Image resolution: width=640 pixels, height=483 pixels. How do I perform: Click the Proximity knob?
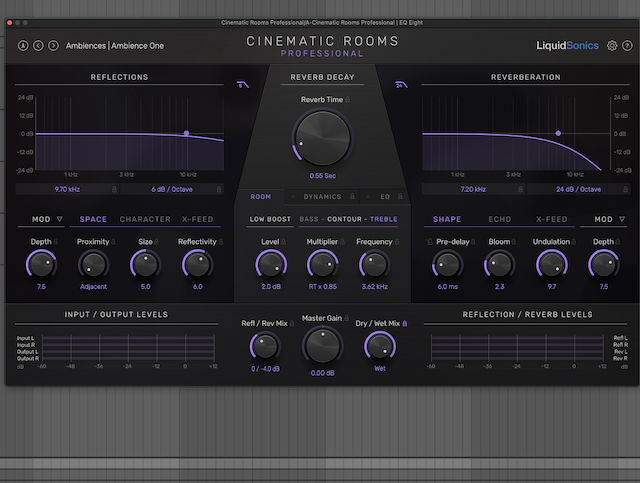coord(93,265)
